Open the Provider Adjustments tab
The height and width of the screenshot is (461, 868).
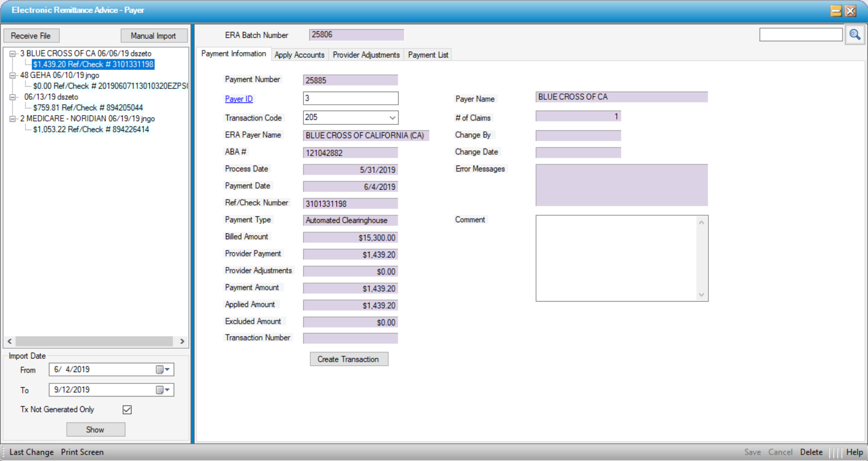tap(366, 55)
